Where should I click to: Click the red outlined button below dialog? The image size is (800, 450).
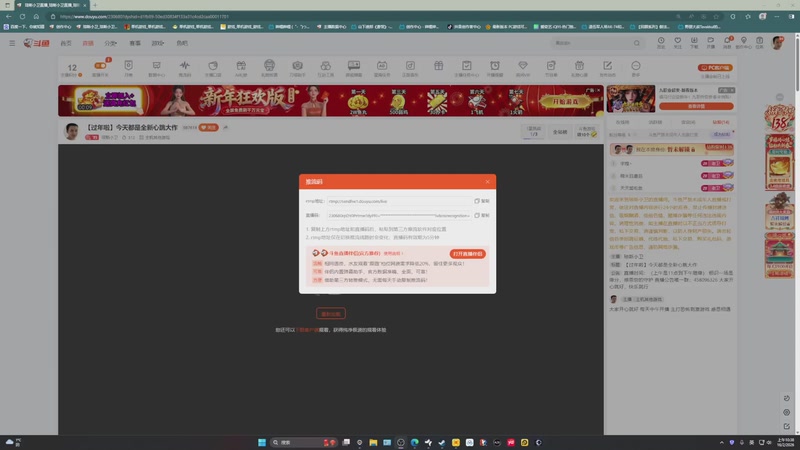click(331, 314)
